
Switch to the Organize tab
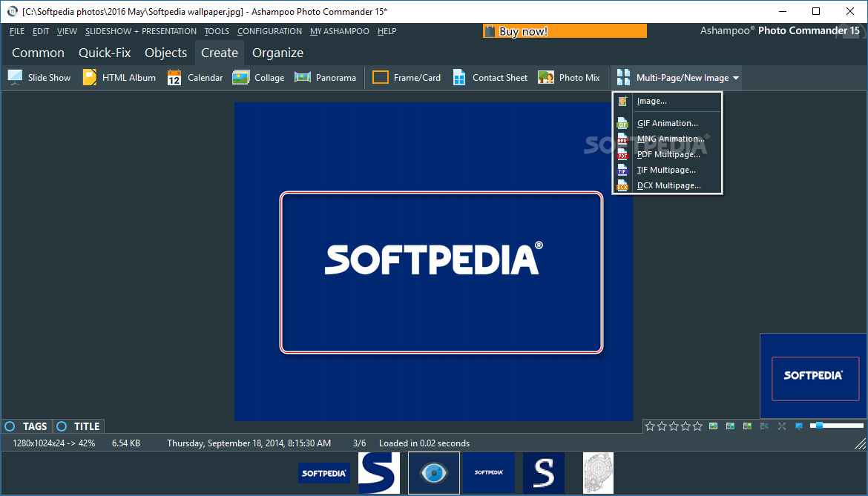click(278, 53)
